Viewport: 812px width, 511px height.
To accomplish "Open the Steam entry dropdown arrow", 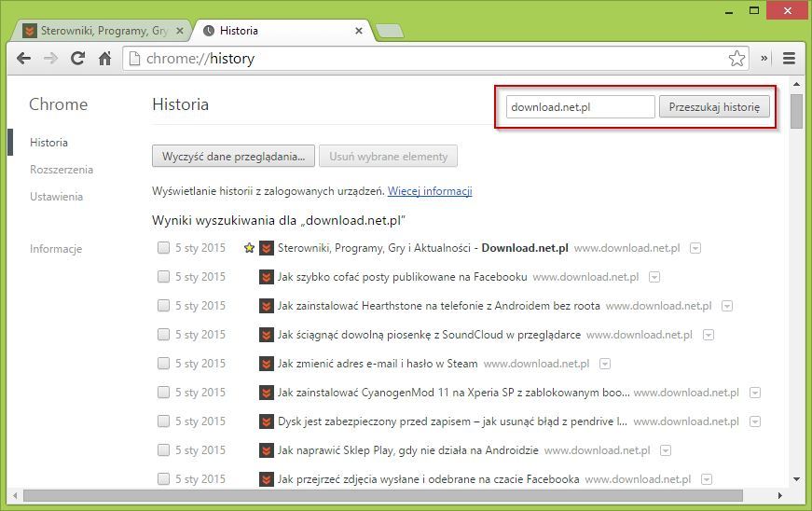I will pyautogui.click(x=605, y=364).
